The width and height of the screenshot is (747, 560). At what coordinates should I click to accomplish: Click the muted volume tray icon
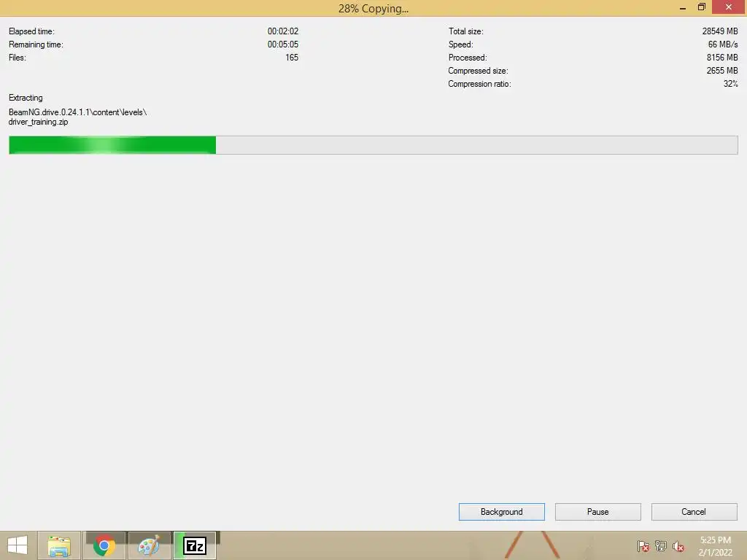click(678, 546)
